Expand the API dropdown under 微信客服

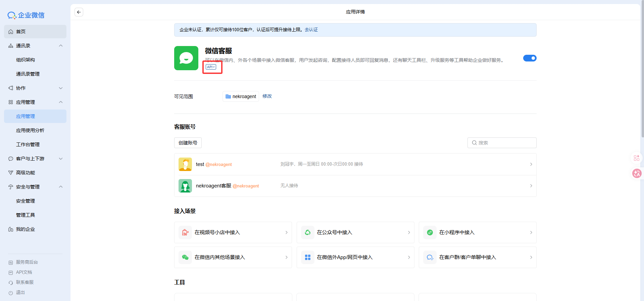[x=211, y=67]
